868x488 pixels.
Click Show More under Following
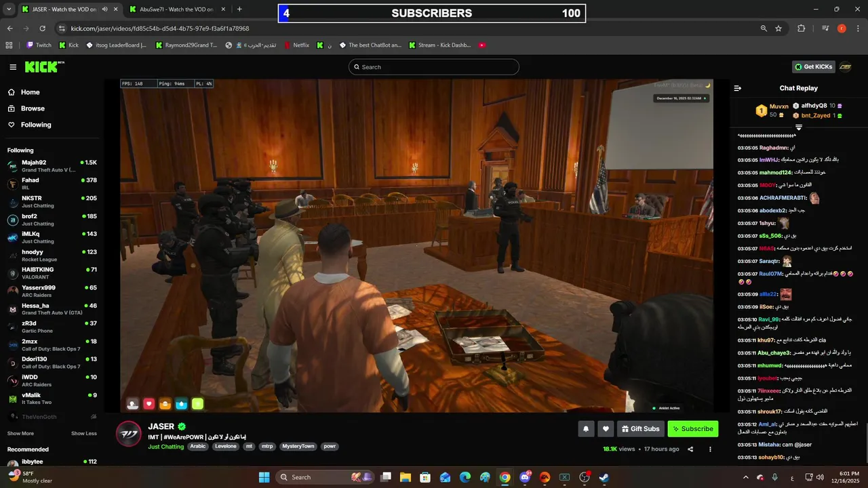[x=20, y=434]
